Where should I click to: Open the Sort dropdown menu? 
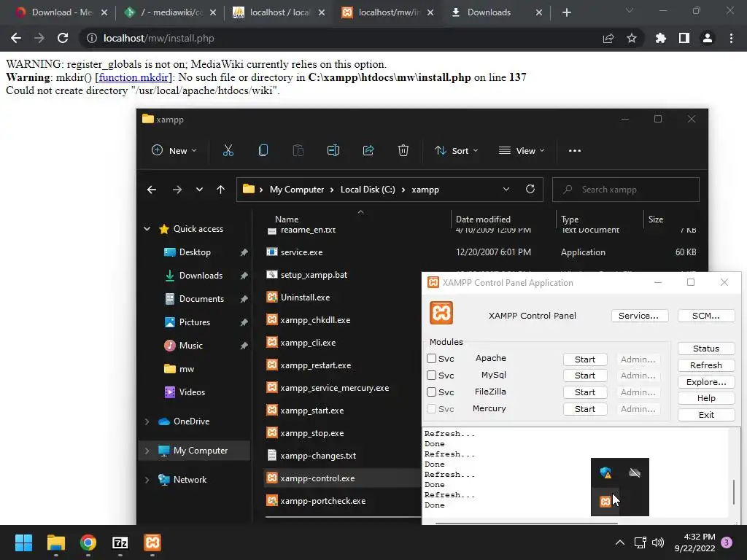click(456, 150)
